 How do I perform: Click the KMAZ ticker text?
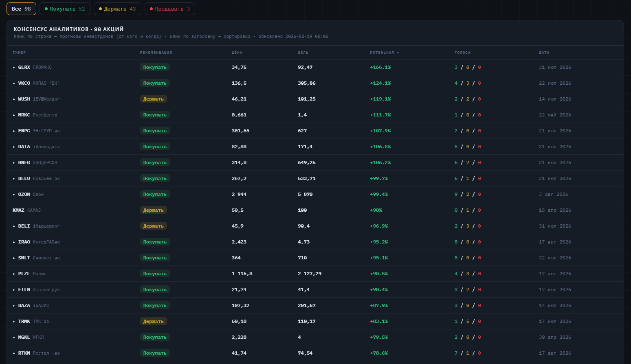coord(18,210)
